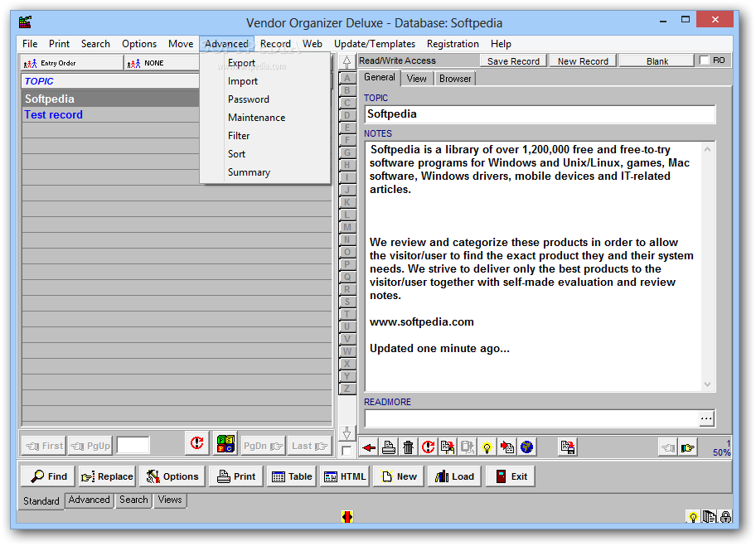756x546 pixels.
Task: Open the Update/Templates menu
Action: coord(375,44)
